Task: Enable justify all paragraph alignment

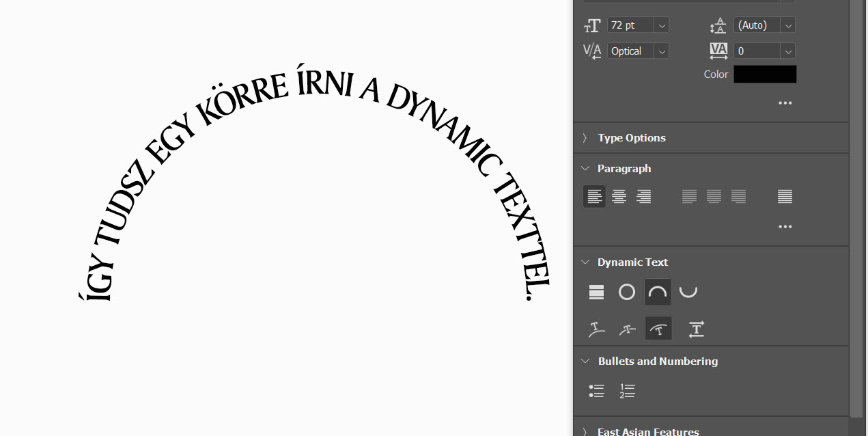Action: 785,197
